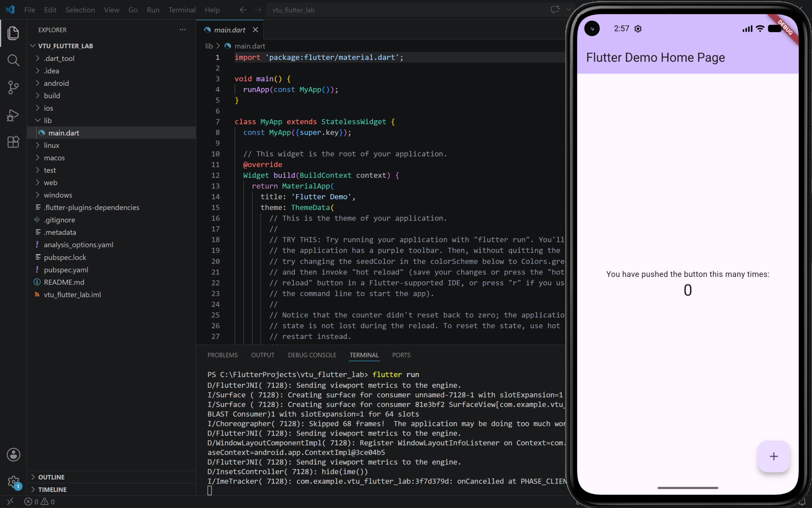Viewport: 812px width, 508px height.
Task: Tap the settings gear in phone status bar
Action: tap(638, 29)
